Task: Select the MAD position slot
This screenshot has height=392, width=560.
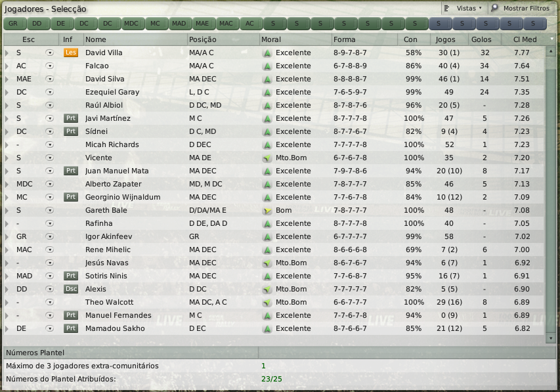Action: tap(180, 24)
